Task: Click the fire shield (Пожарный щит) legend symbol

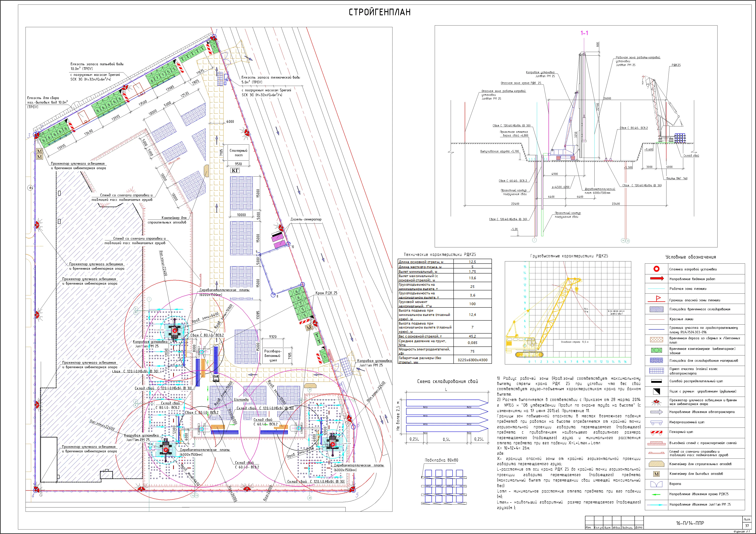Action: pos(656,432)
